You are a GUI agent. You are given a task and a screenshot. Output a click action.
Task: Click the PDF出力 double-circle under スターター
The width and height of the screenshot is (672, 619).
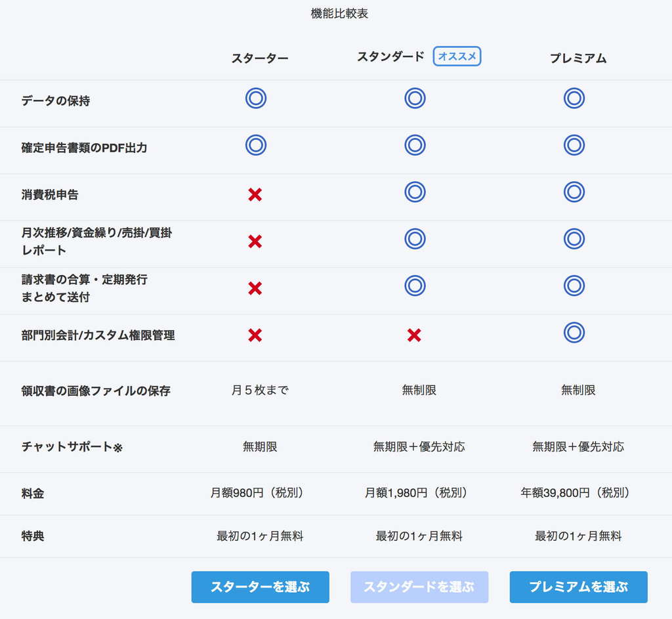click(256, 145)
